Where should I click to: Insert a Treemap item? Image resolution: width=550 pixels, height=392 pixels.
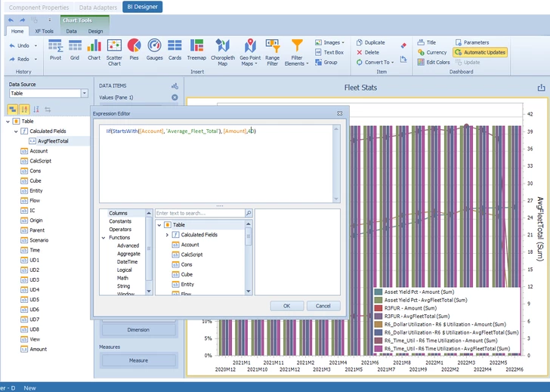pyautogui.click(x=196, y=49)
